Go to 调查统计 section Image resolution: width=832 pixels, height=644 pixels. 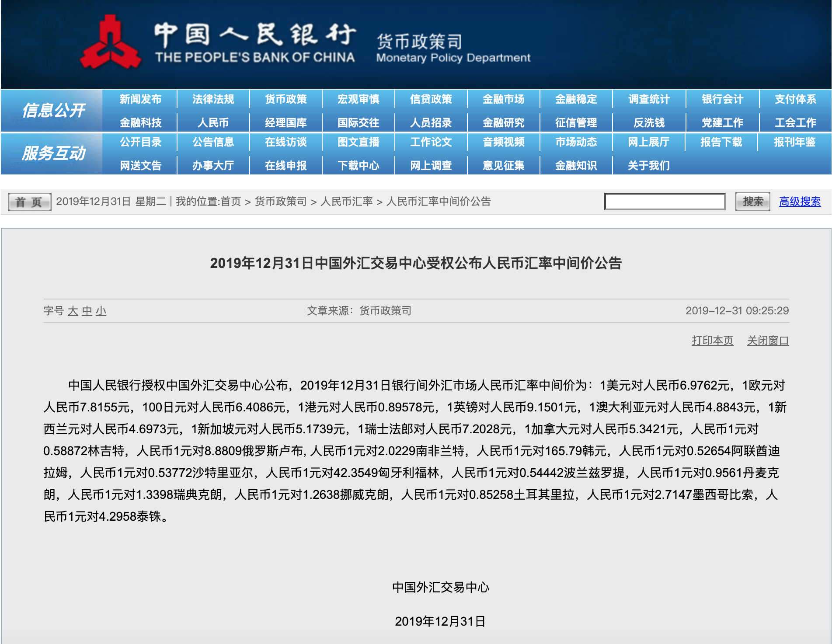point(649,99)
